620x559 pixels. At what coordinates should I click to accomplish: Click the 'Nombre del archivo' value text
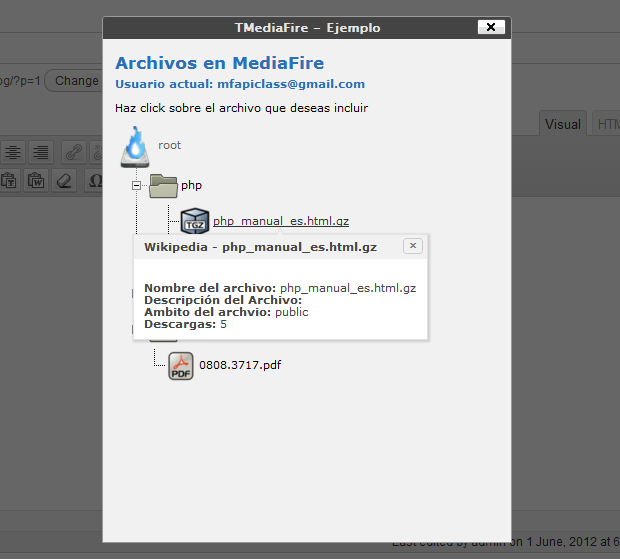[x=348, y=288]
